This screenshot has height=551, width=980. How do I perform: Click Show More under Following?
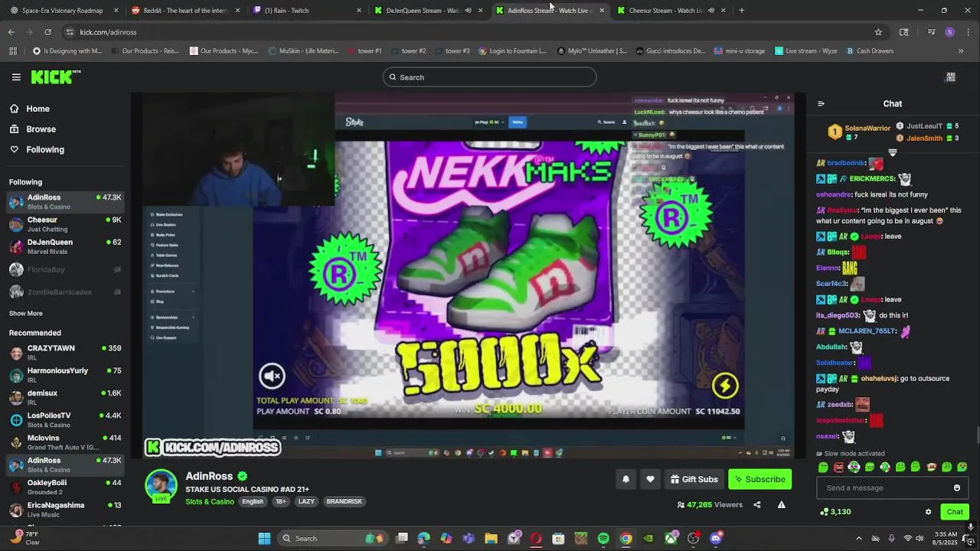(25, 313)
